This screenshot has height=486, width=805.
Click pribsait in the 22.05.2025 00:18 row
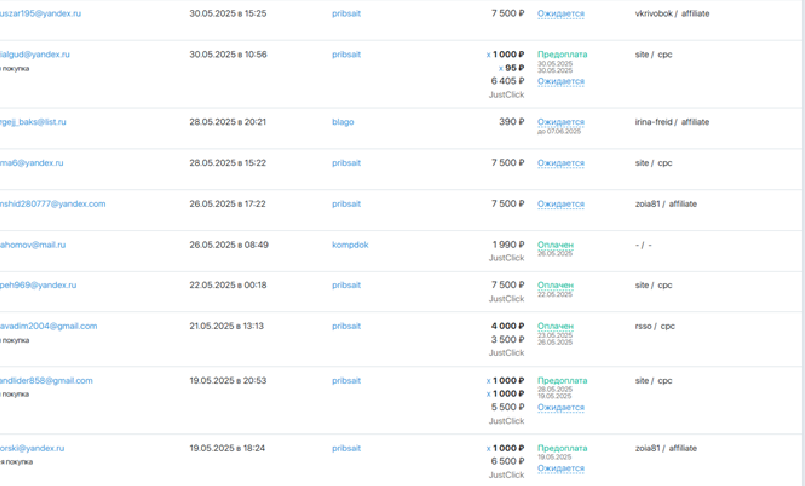(347, 285)
